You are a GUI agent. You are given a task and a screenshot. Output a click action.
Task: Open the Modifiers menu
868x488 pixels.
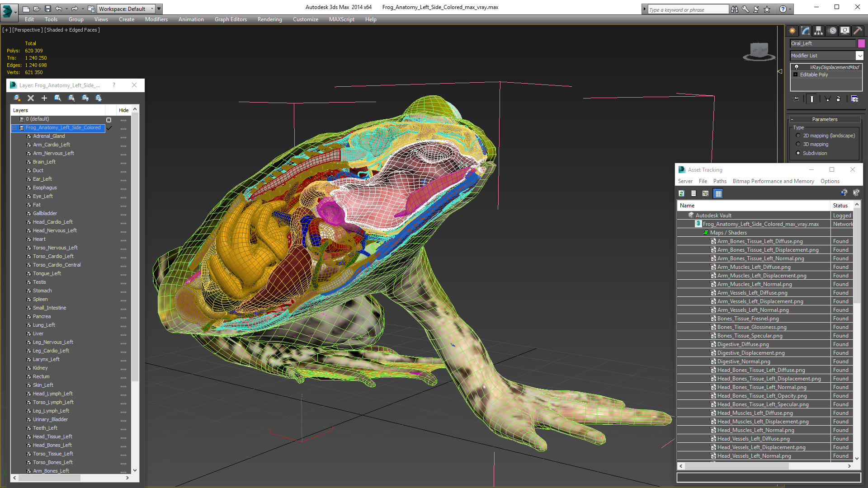click(x=156, y=19)
